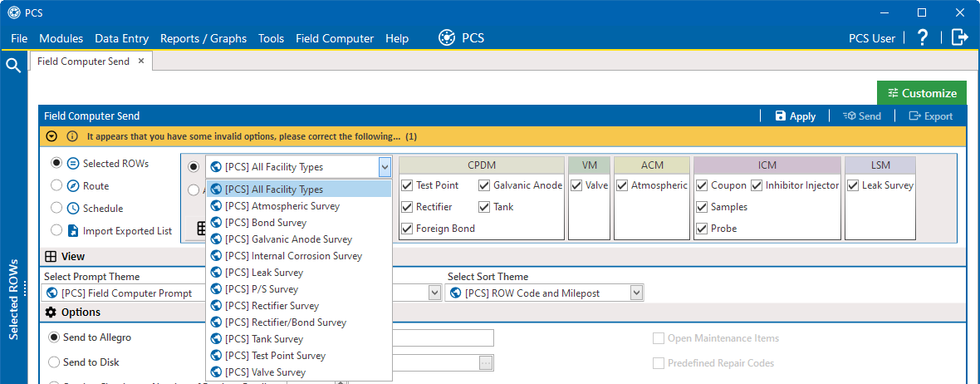Uncheck the Atmospheric checkbox
The height and width of the screenshot is (384, 980).
click(x=622, y=185)
